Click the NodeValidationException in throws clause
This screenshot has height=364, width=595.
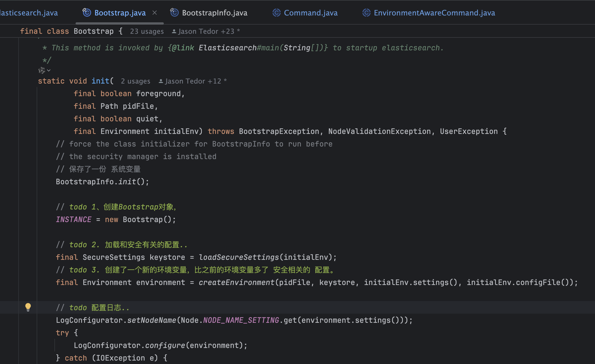pyautogui.click(x=379, y=131)
